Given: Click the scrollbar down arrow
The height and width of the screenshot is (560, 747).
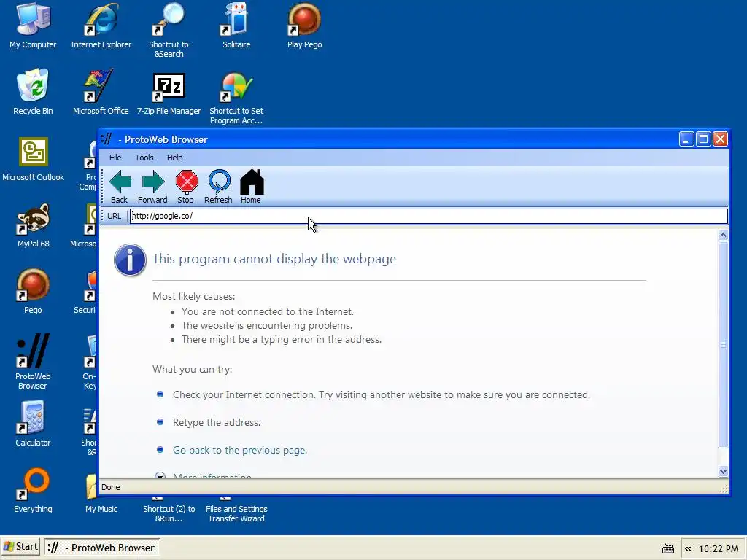Looking at the screenshot, I should pyautogui.click(x=723, y=472).
